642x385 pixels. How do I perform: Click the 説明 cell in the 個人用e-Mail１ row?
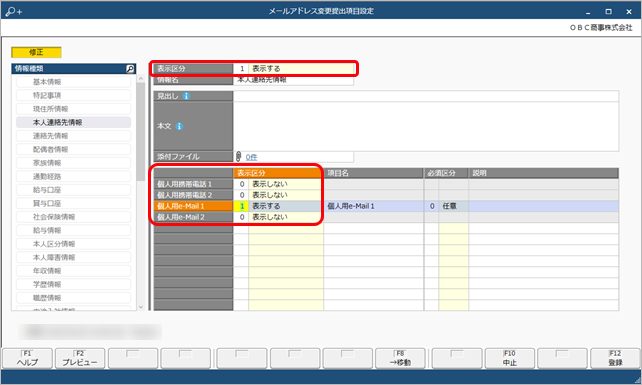(544, 206)
